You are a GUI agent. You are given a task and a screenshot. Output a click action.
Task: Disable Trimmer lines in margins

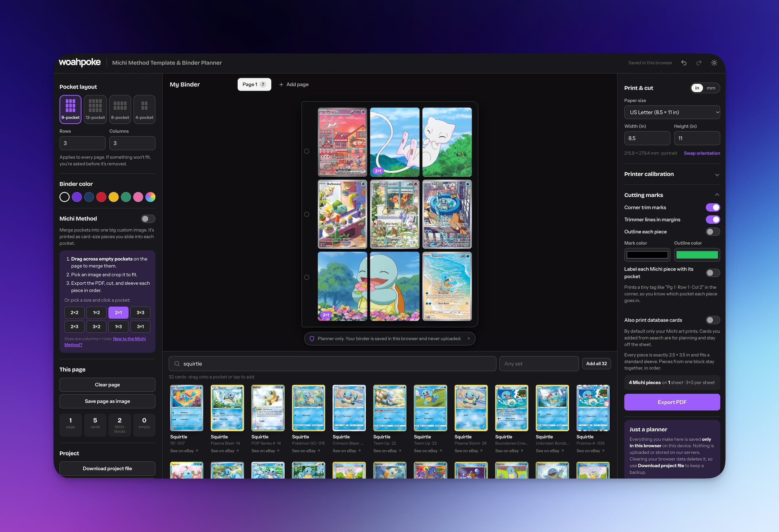713,219
